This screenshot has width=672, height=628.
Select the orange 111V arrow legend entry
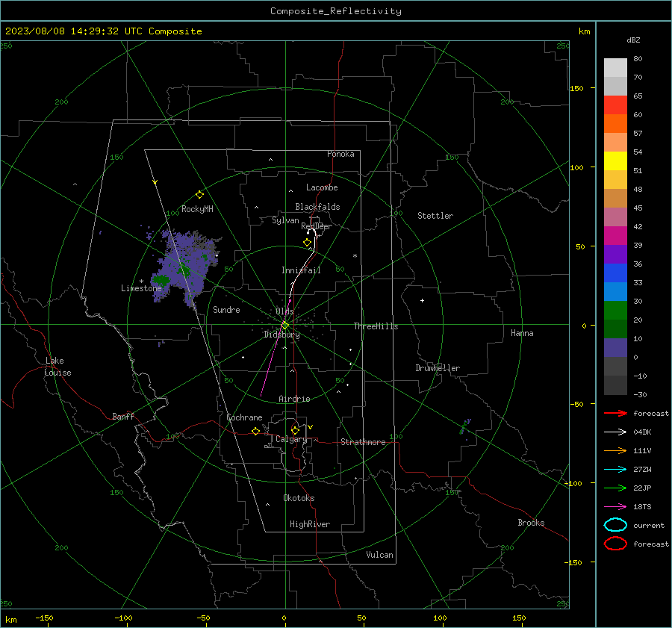point(615,450)
